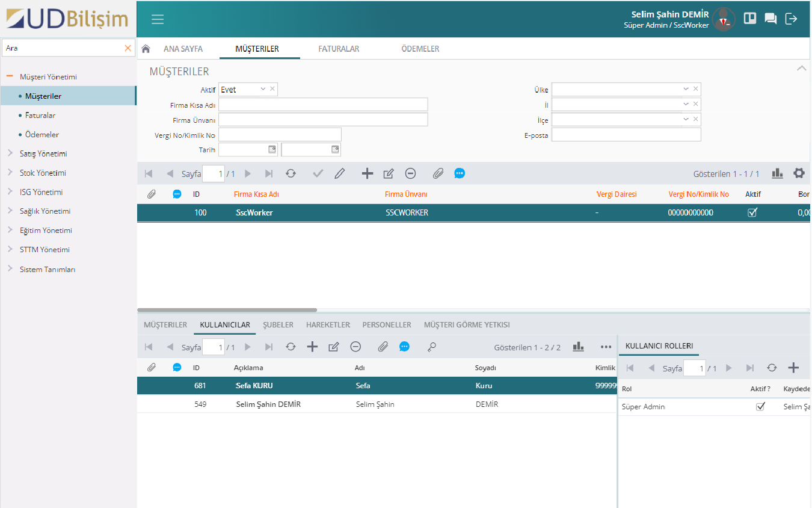
Task: Switch to the ŞUBELER tab
Action: pyautogui.click(x=278, y=325)
